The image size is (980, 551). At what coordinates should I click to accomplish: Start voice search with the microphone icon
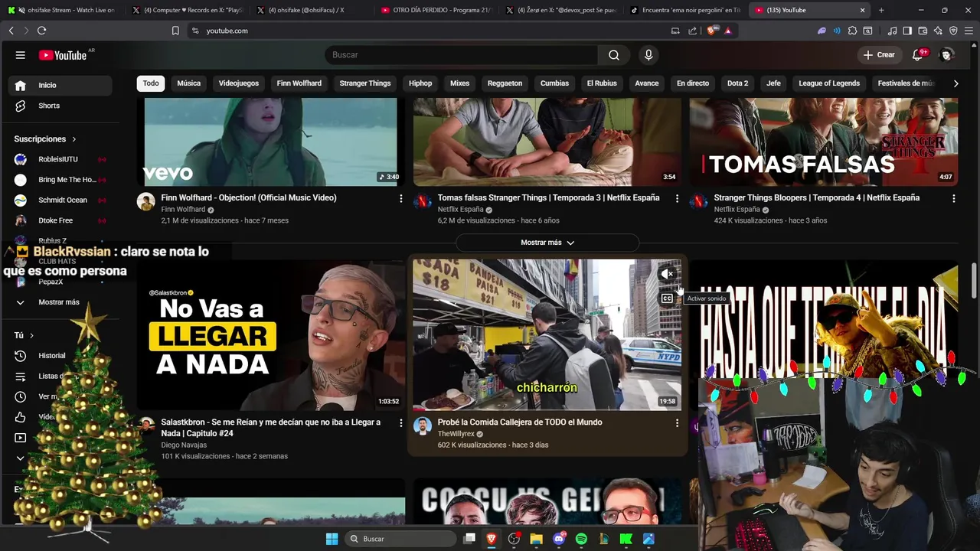[x=648, y=55]
